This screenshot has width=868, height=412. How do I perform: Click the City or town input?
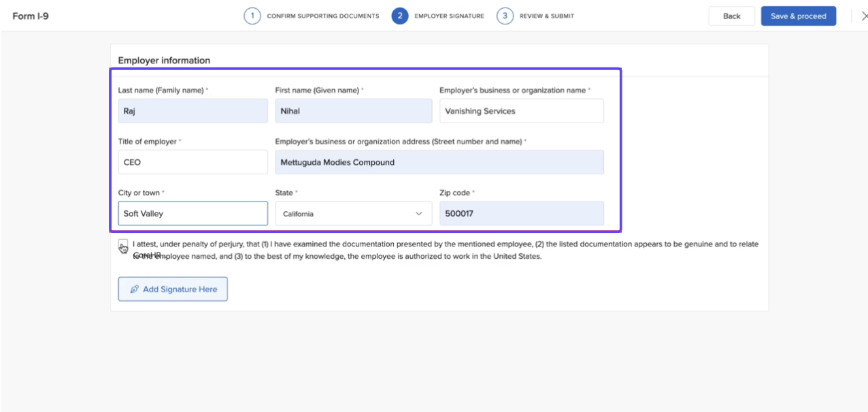click(193, 214)
